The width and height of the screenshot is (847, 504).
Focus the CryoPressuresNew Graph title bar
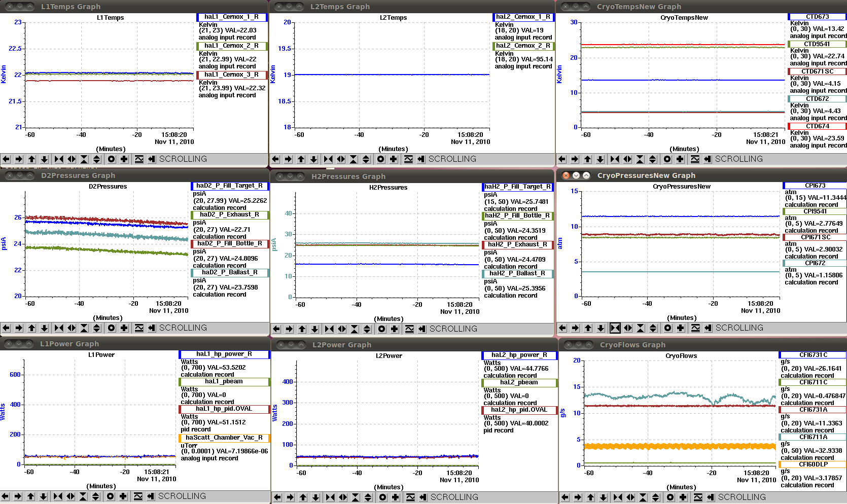coord(702,175)
